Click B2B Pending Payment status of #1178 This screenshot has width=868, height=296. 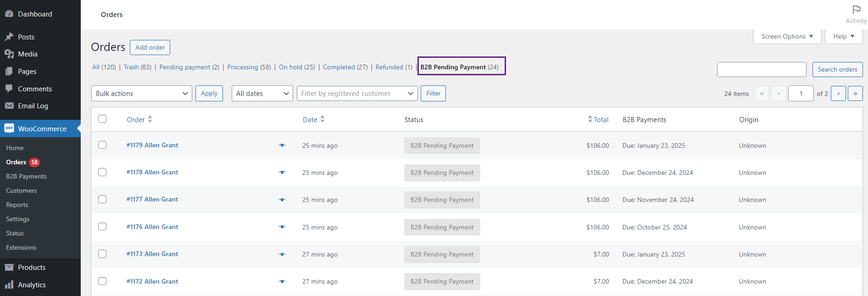[x=442, y=173]
